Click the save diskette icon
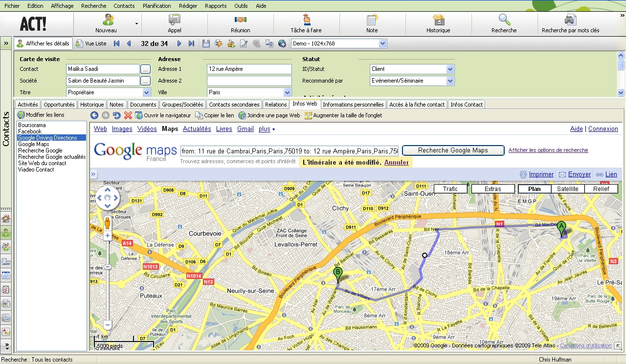626x364 pixels. 206,43
